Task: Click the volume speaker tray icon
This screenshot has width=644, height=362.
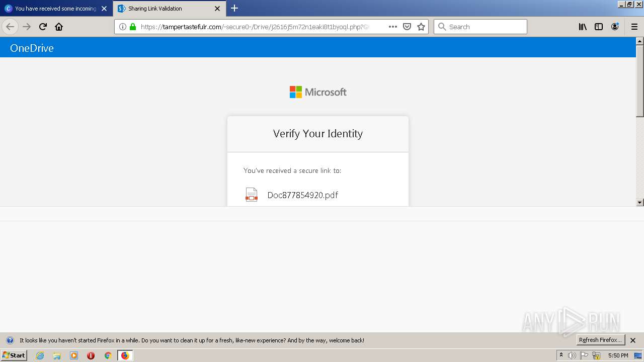Action: pos(572,355)
